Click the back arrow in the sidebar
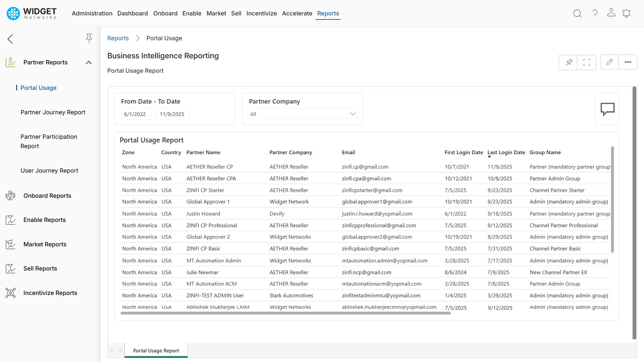This screenshot has height=362, width=644. (10, 39)
